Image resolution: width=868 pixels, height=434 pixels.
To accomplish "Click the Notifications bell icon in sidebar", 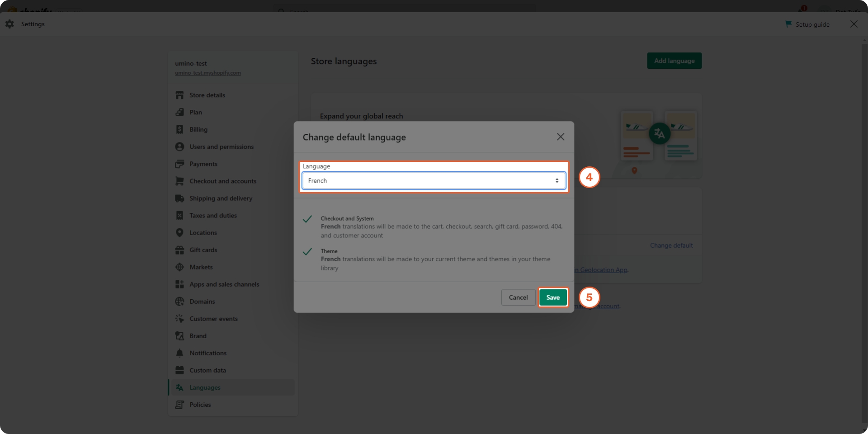I will tap(179, 353).
